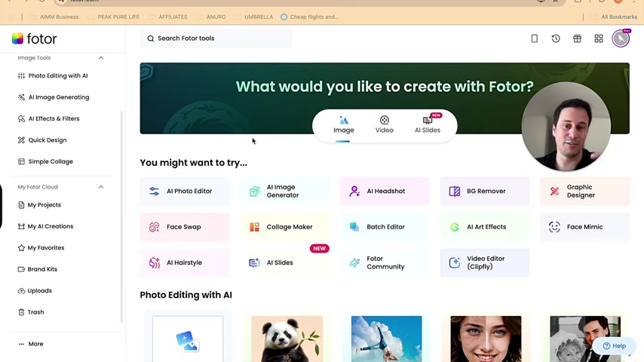Open the Fotor Community card

point(385,262)
